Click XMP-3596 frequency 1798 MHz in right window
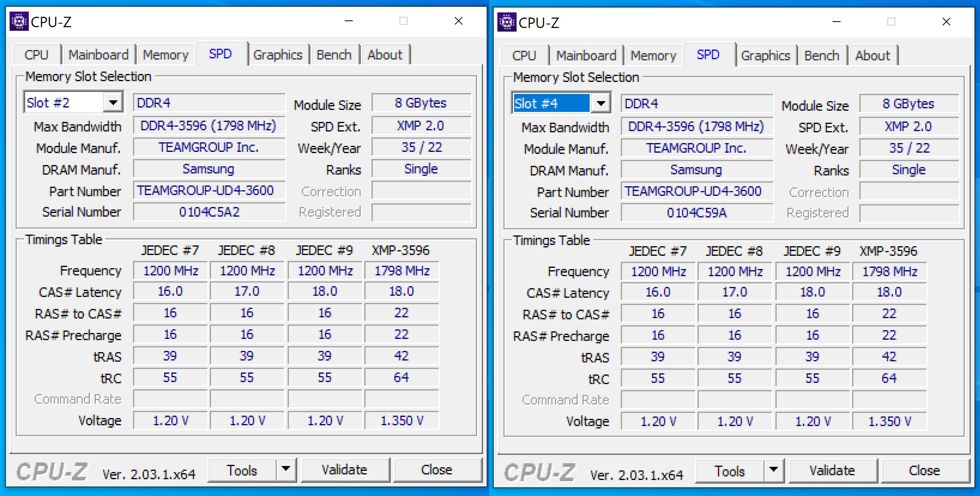 (890, 271)
